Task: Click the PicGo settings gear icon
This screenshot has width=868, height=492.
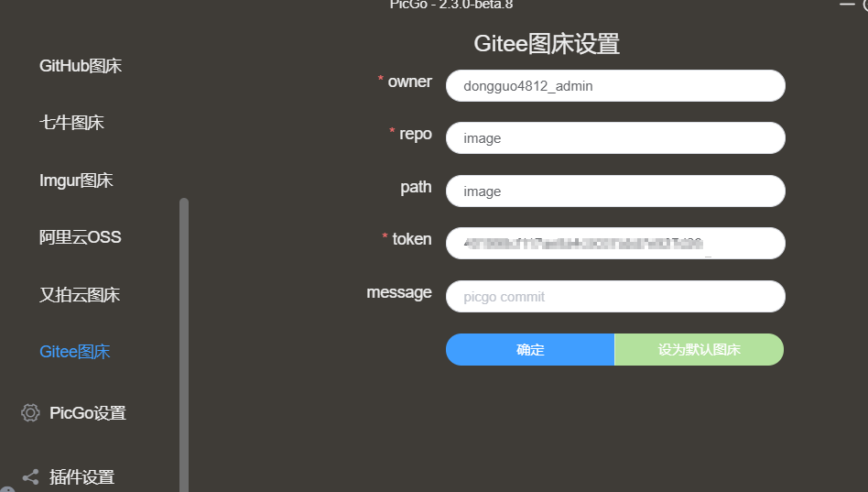Action: click(30, 413)
